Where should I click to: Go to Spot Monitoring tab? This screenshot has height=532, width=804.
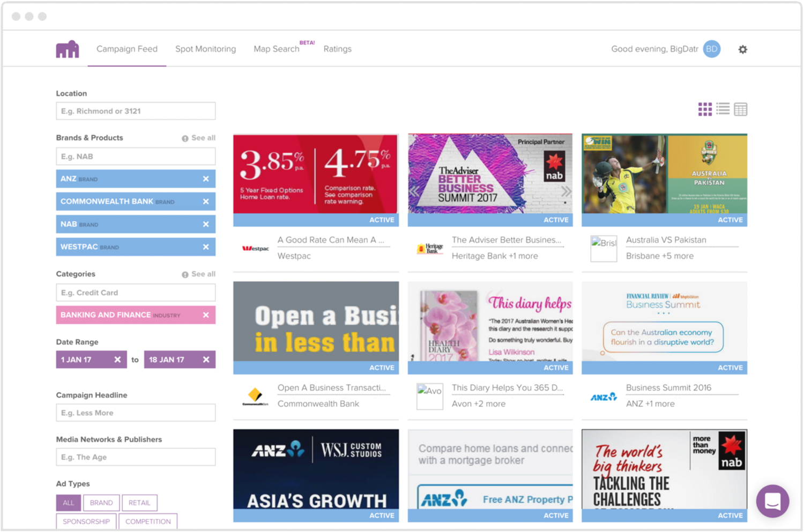coord(205,49)
